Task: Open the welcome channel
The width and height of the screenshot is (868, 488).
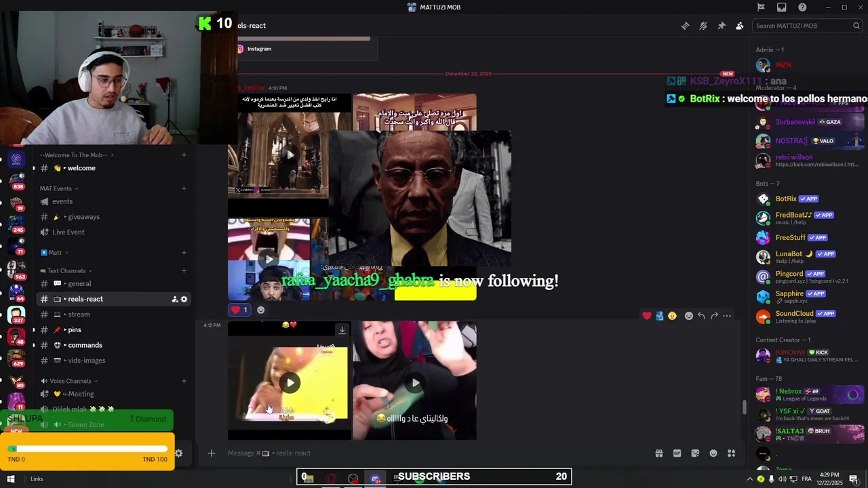Action: click(x=113, y=168)
